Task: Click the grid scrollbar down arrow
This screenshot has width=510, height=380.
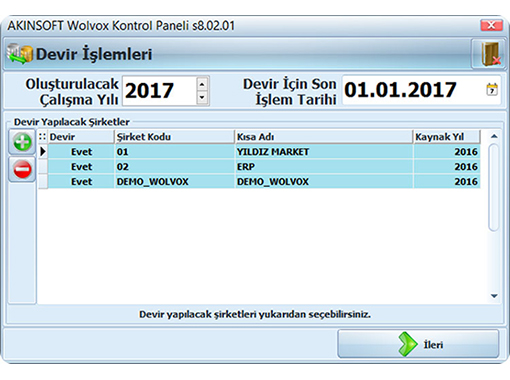Action: coord(494,296)
